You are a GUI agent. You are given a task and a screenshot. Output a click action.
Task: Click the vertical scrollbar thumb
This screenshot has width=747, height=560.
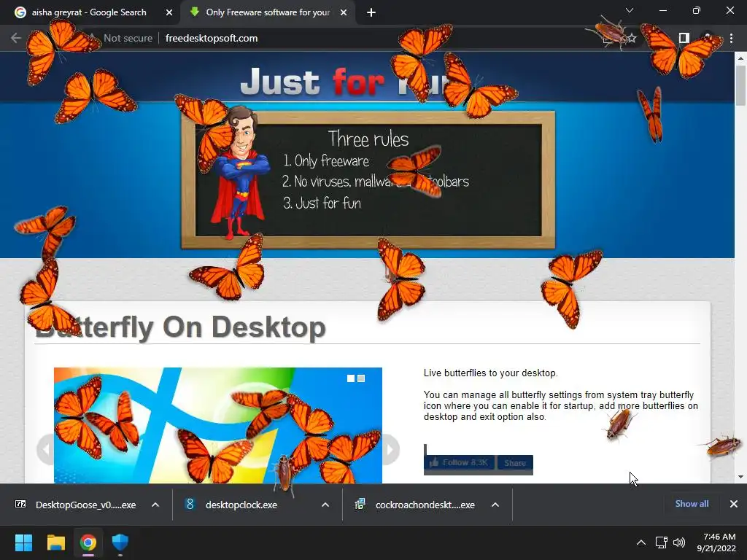click(740, 86)
